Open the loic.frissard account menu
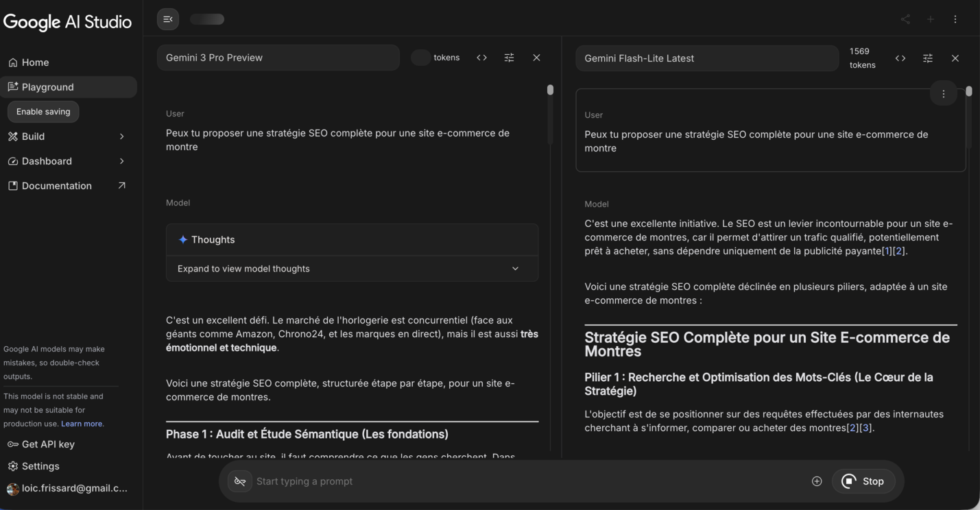Image resolution: width=980 pixels, height=510 pixels. point(69,488)
